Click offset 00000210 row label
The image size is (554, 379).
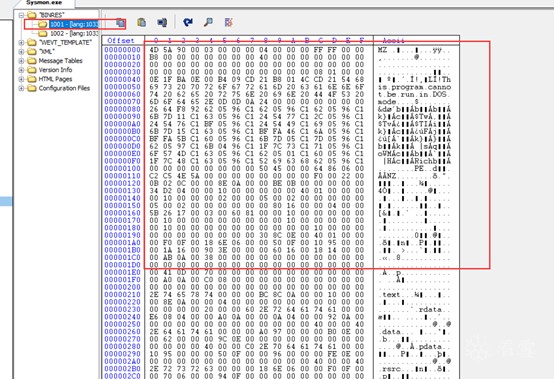pyautogui.click(x=122, y=295)
